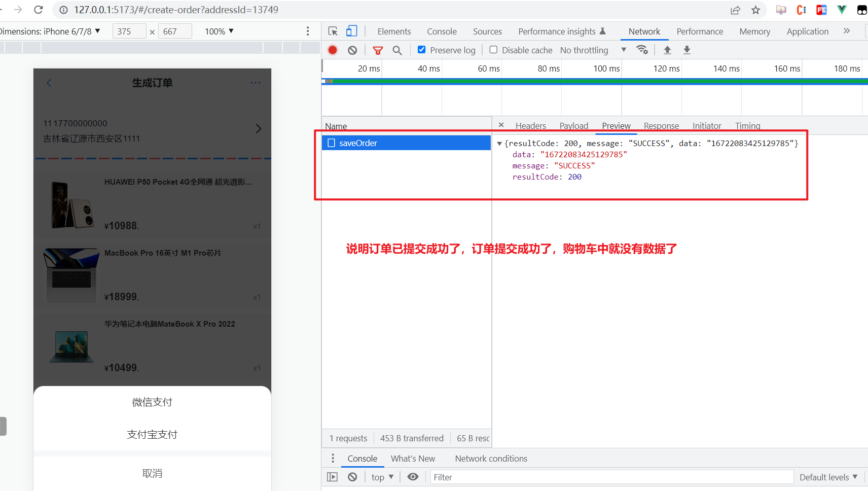Toggle the network filter funnel
This screenshot has width=868, height=491.
click(x=378, y=50)
